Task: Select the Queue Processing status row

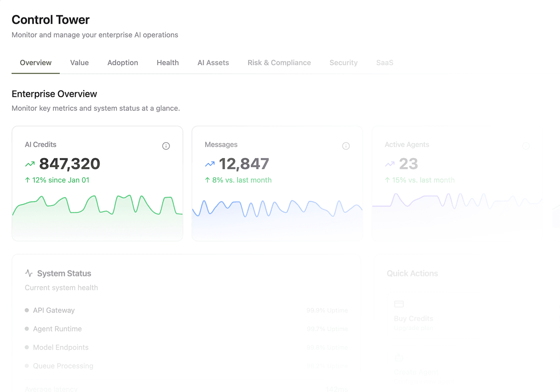Action: [186, 366]
